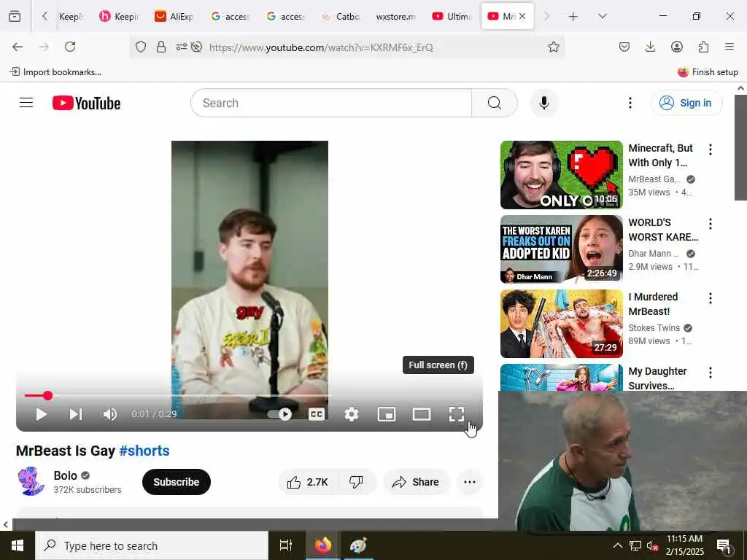Reload the current page
The width and height of the screenshot is (747, 560).
pyautogui.click(x=70, y=47)
